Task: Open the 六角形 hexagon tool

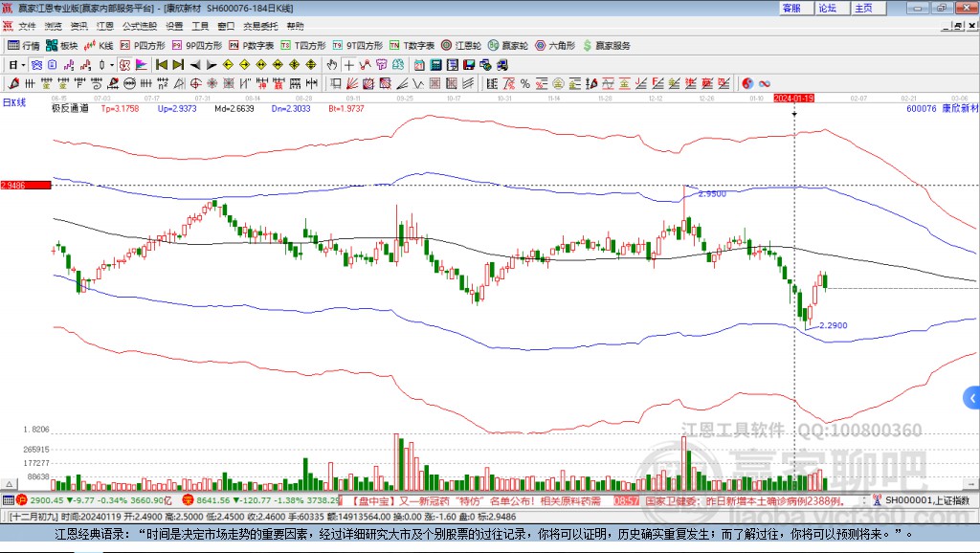Action: tap(555, 46)
